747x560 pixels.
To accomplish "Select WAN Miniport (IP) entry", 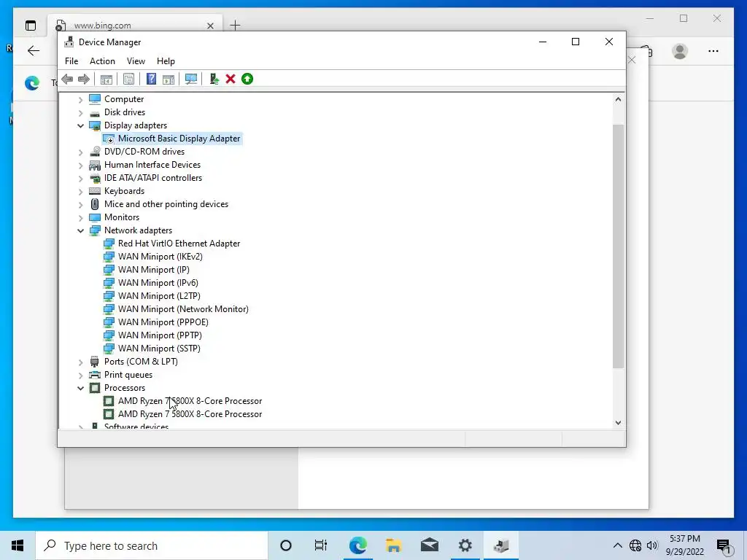I will tap(153, 270).
